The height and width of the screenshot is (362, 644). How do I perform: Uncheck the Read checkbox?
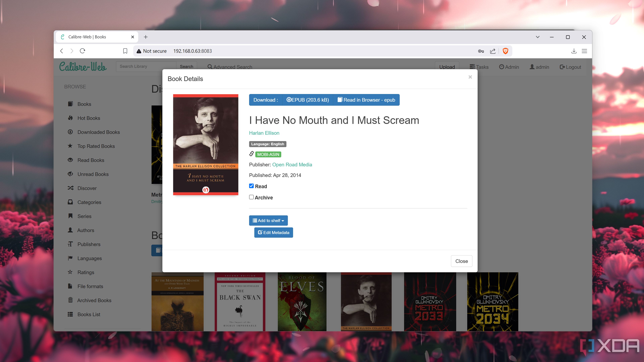click(x=251, y=186)
